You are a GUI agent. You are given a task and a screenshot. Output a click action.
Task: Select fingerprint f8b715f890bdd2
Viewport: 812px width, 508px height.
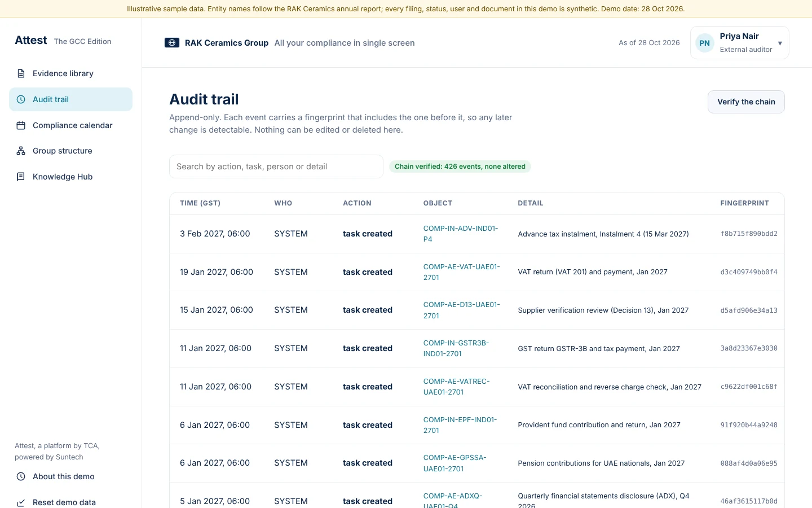tap(749, 234)
